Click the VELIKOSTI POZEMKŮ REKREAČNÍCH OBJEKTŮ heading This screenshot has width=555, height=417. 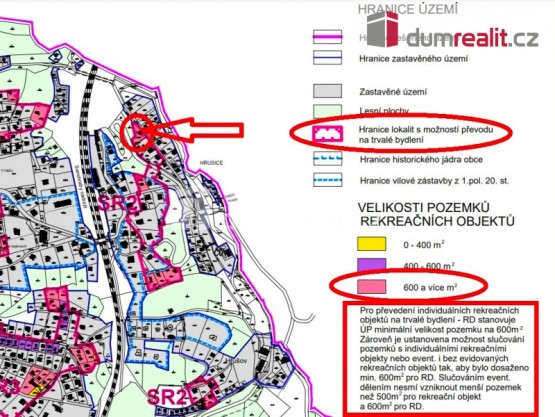click(x=436, y=214)
